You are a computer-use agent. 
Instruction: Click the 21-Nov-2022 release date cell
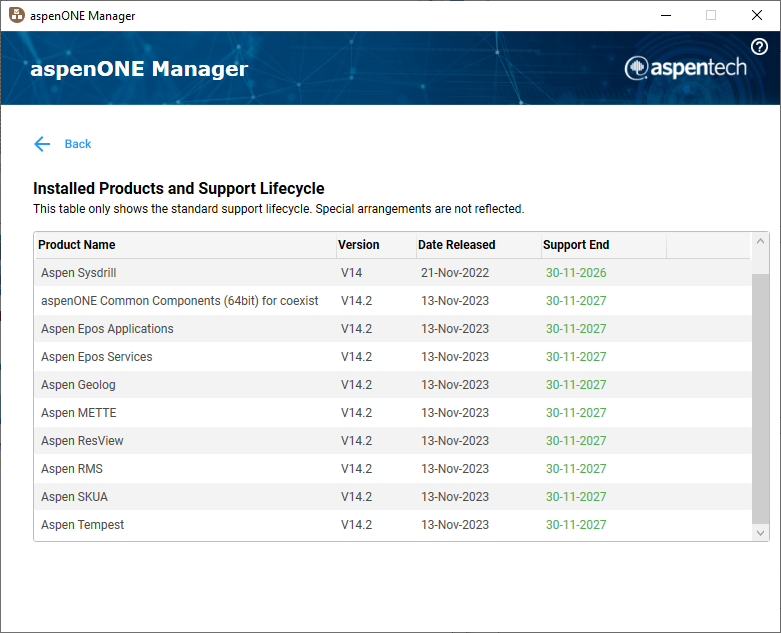(x=455, y=273)
